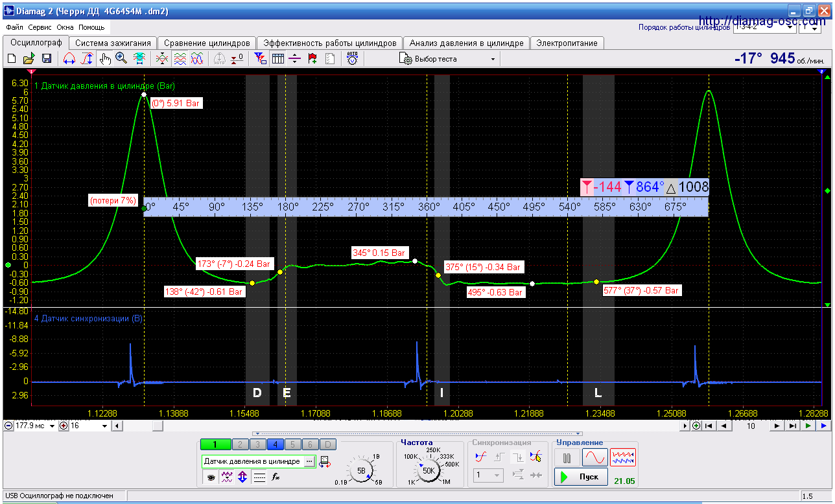Image resolution: width=835 pixels, height=504 pixels.
Task: Click the stacked waveforms display icon
Action: 180,59
